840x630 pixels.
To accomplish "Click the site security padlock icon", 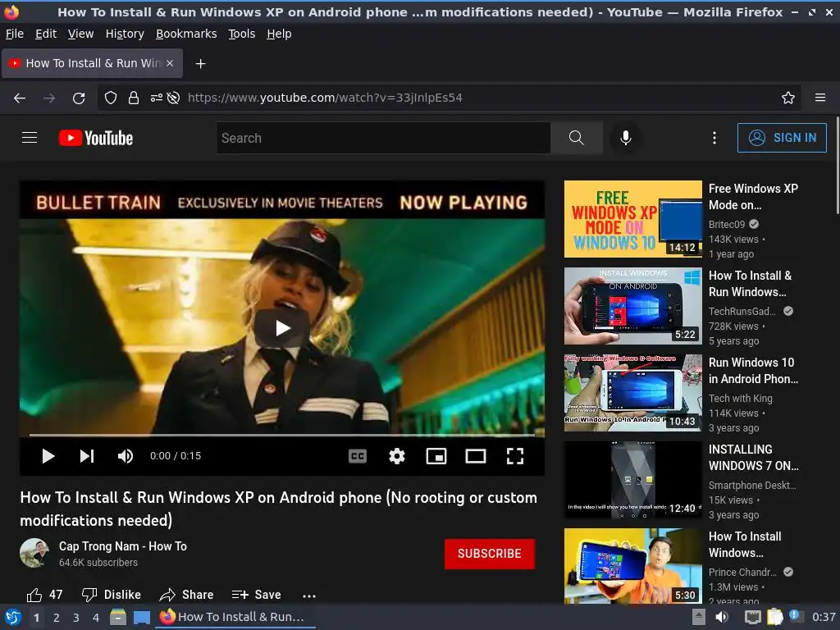I will 134,98.
